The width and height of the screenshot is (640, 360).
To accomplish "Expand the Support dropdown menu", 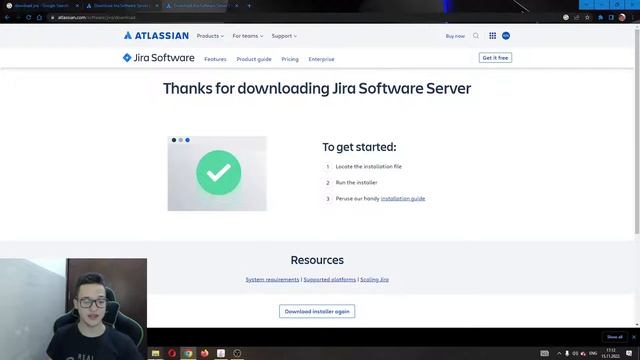I will pos(284,36).
